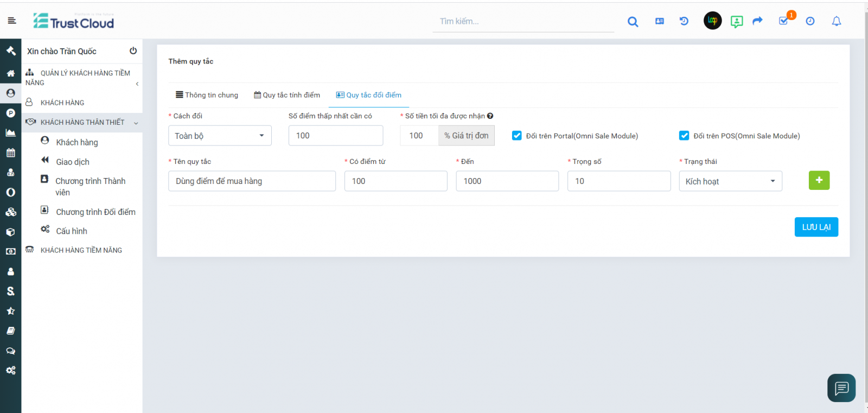The width and height of the screenshot is (868, 413).
Task: Open the Cách đổi dropdown
Action: pos(220,136)
